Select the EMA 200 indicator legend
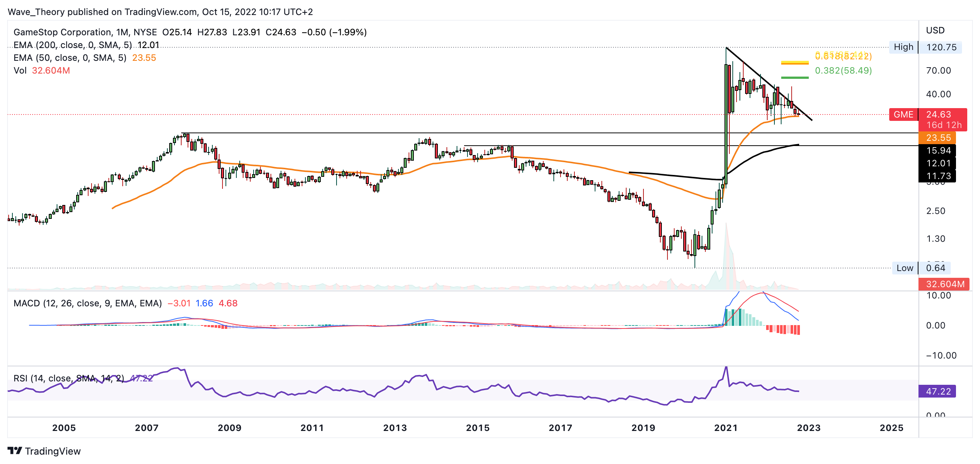 coord(72,45)
